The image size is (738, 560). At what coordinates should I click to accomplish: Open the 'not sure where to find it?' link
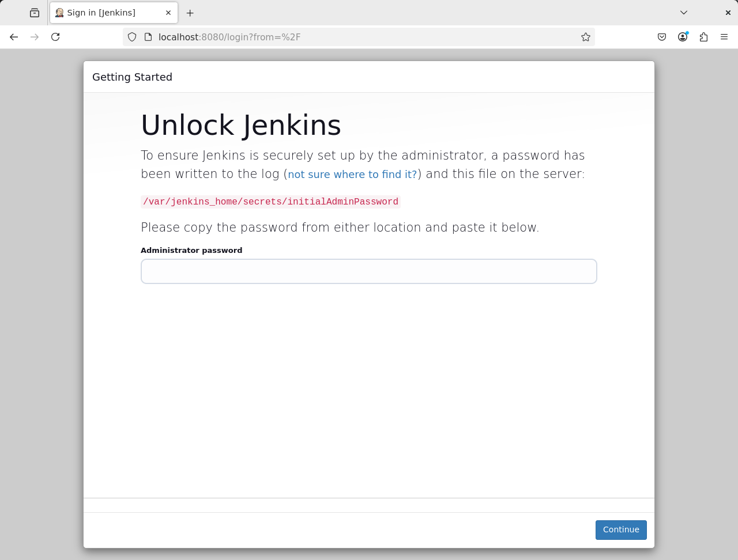(x=352, y=175)
